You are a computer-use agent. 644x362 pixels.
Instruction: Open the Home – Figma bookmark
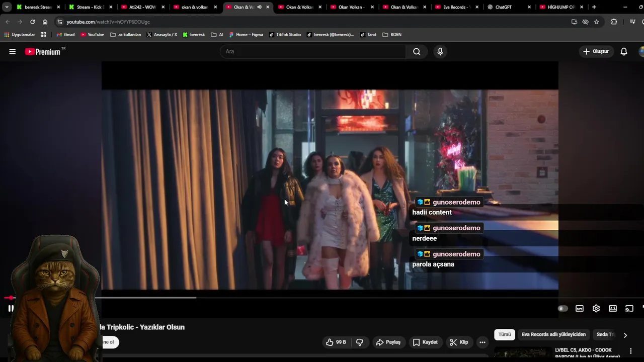[x=246, y=35]
